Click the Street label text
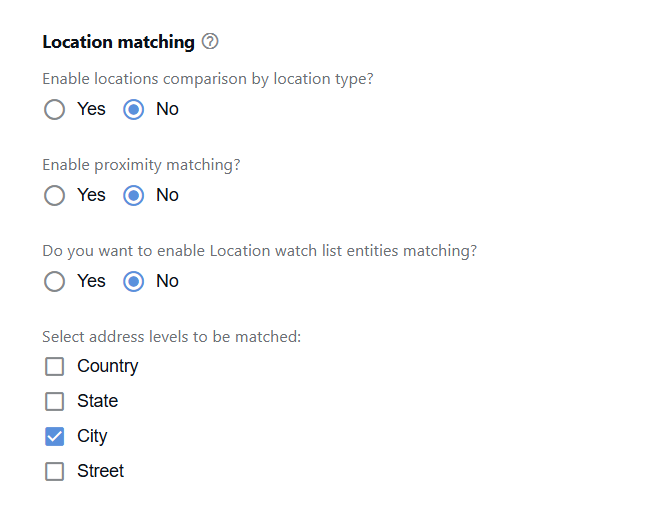 tap(101, 471)
